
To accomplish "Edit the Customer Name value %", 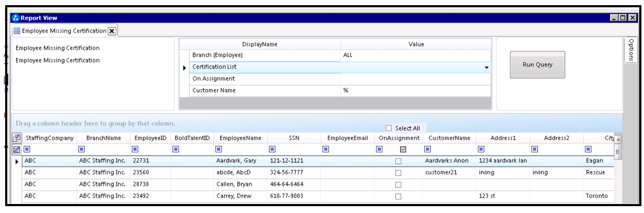I will (x=416, y=90).
